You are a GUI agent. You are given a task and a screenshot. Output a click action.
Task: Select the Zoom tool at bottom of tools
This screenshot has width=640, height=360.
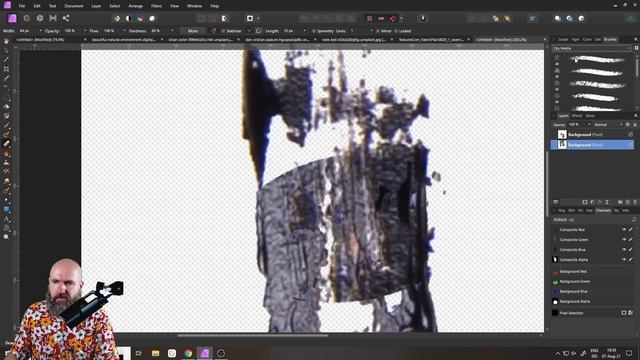6,237
